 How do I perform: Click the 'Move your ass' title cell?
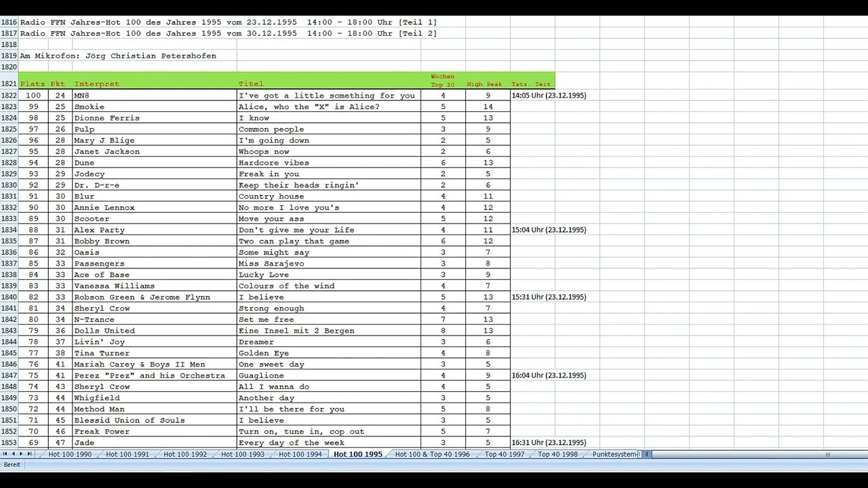(x=329, y=219)
